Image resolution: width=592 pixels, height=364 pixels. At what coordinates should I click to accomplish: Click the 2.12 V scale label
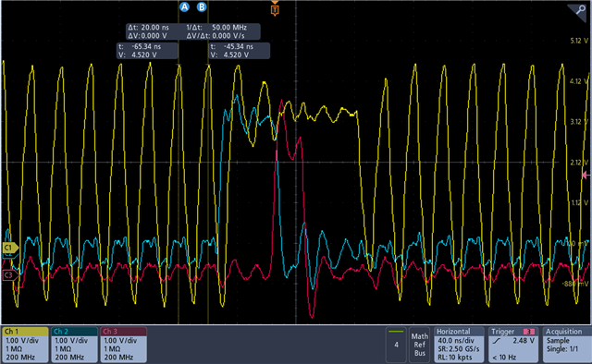pos(579,163)
